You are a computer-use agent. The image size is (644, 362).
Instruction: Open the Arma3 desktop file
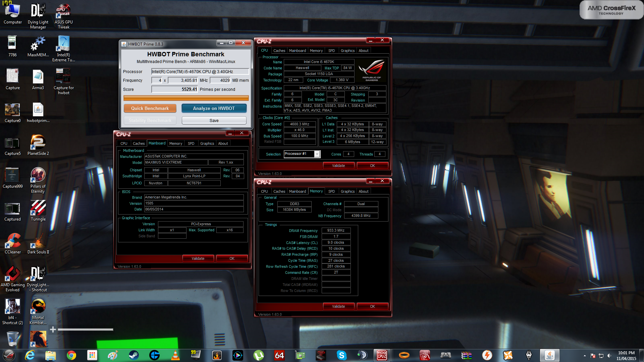pyautogui.click(x=38, y=79)
